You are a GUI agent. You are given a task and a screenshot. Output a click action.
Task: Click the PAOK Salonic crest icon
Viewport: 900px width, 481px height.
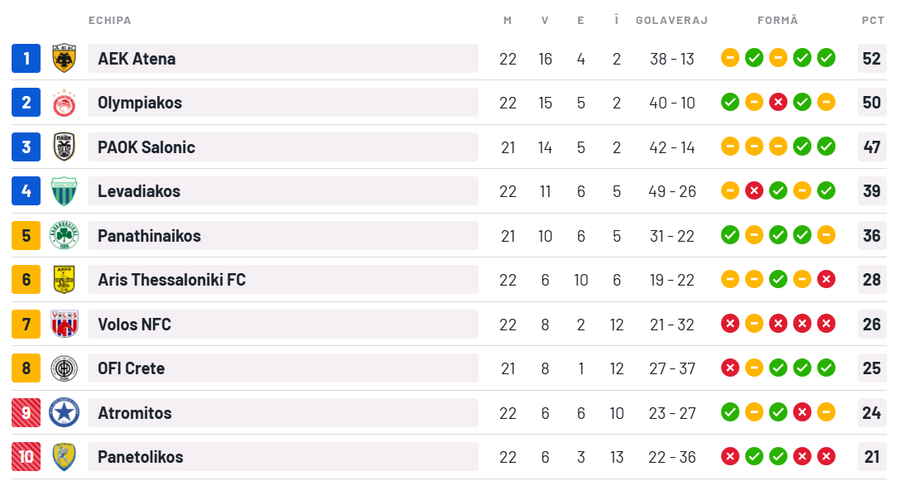tap(64, 147)
